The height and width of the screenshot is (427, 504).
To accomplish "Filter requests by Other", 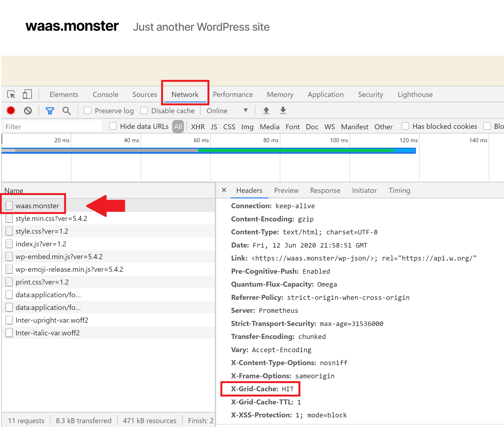I will click(383, 127).
